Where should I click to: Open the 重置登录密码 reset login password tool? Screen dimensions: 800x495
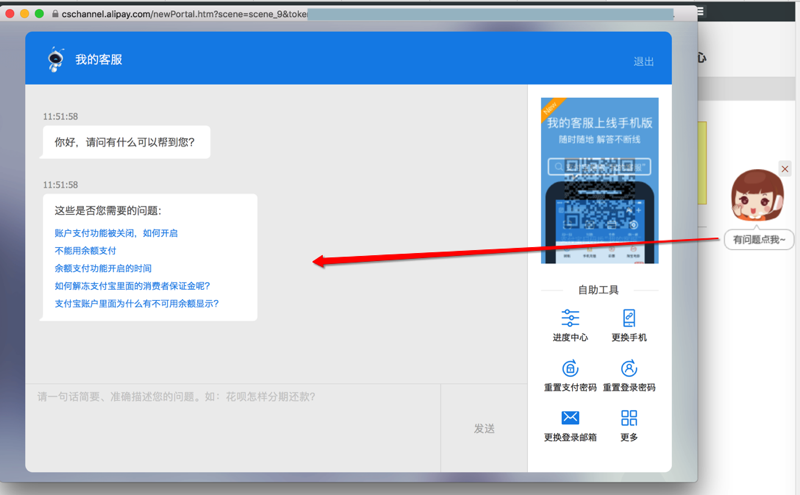(x=629, y=369)
